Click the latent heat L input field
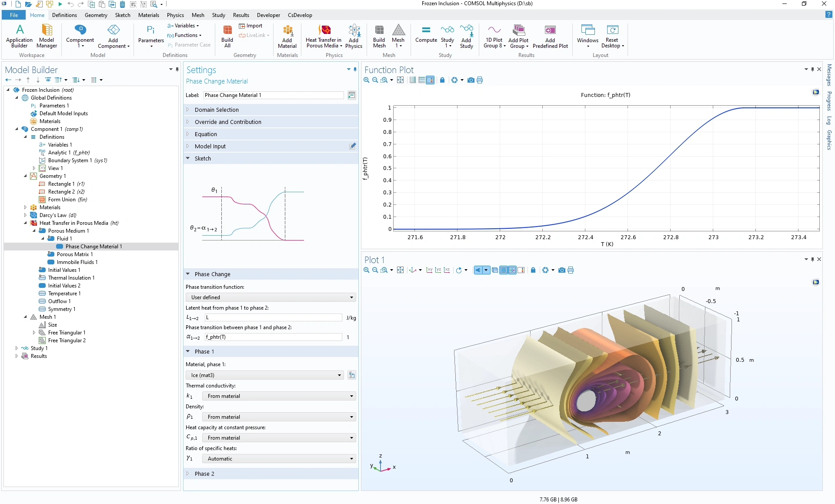 coord(273,317)
